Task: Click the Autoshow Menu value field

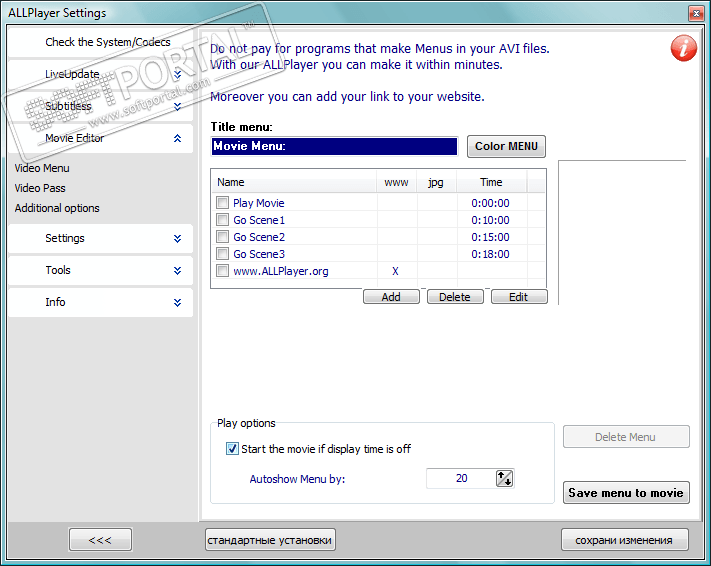Action: click(461, 478)
